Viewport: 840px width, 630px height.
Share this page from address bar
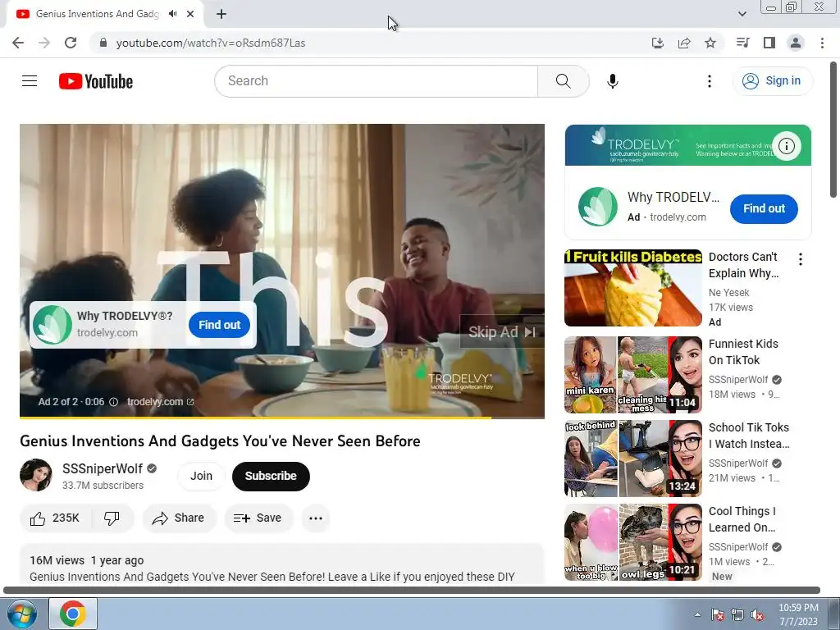[x=684, y=43]
